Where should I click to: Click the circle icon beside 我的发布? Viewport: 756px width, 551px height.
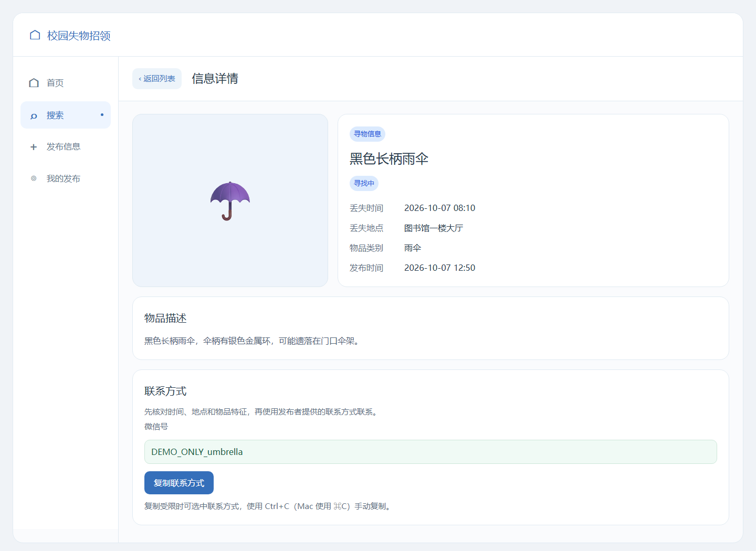pos(34,178)
